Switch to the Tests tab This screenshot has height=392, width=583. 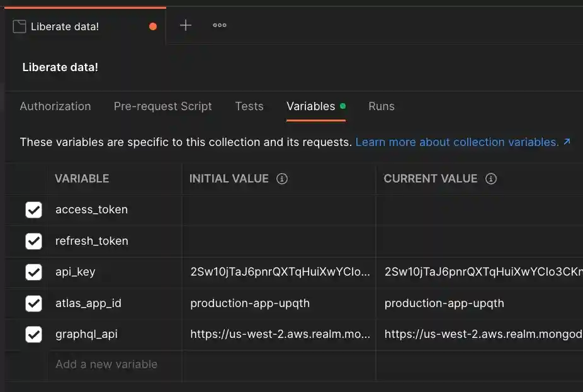pos(249,106)
